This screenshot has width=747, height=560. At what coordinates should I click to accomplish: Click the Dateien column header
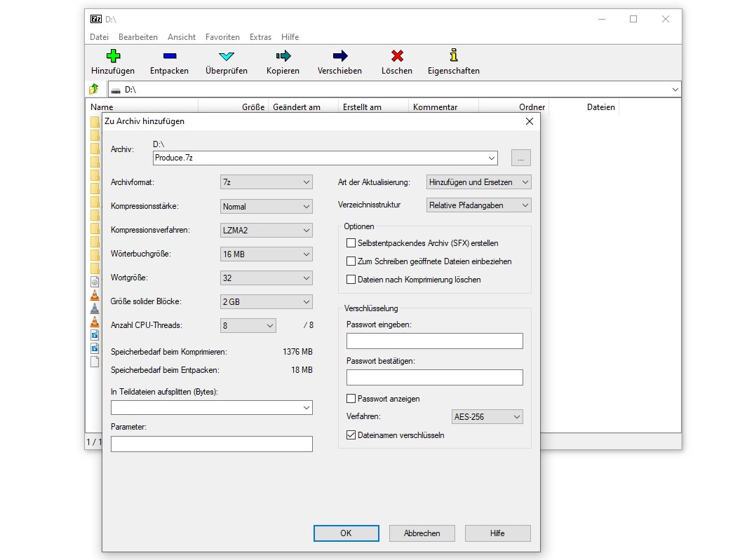[584, 107]
